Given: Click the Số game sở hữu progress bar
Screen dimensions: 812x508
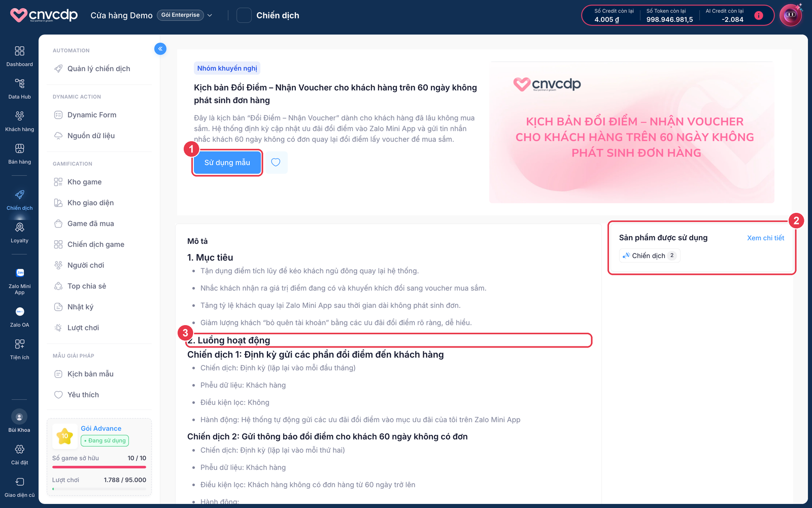Looking at the screenshot, I should coord(99,467).
